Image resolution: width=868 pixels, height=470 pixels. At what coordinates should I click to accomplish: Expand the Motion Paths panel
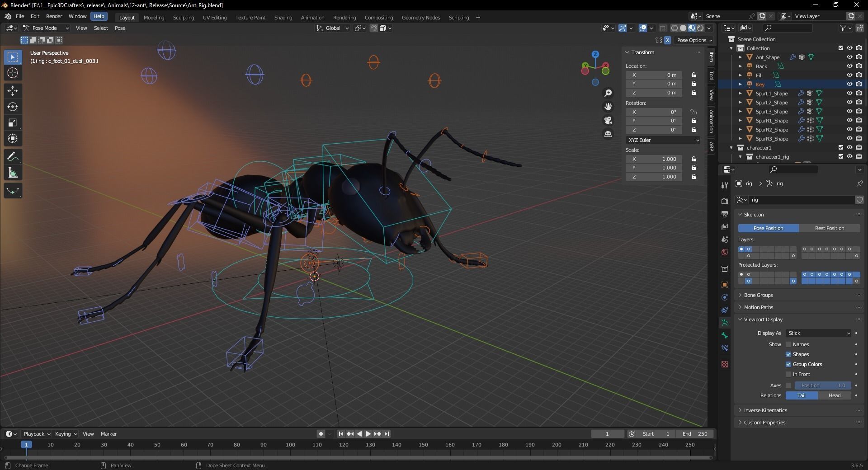tap(759, 307)
